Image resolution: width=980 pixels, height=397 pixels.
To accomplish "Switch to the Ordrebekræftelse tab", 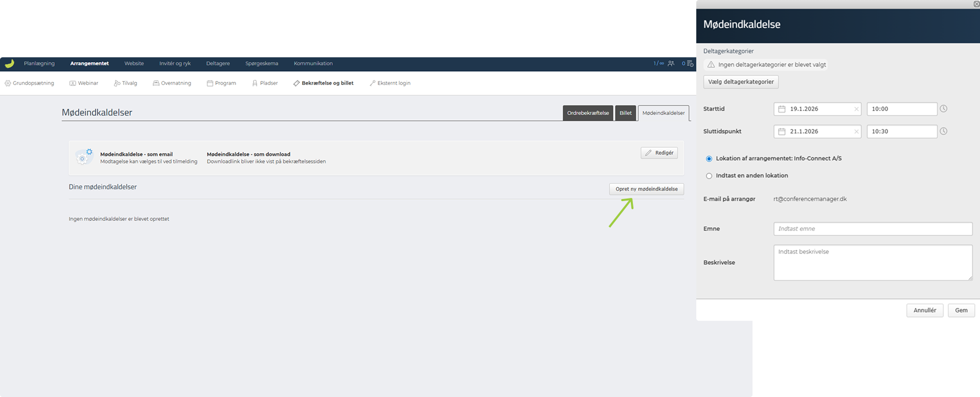I will click(x=588, y=113).
